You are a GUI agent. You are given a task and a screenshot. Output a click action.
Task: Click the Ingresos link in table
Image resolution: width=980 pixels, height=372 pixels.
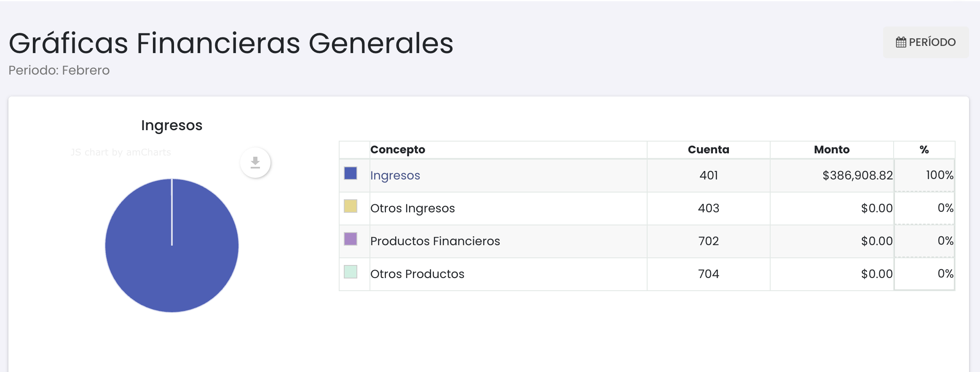395,175
